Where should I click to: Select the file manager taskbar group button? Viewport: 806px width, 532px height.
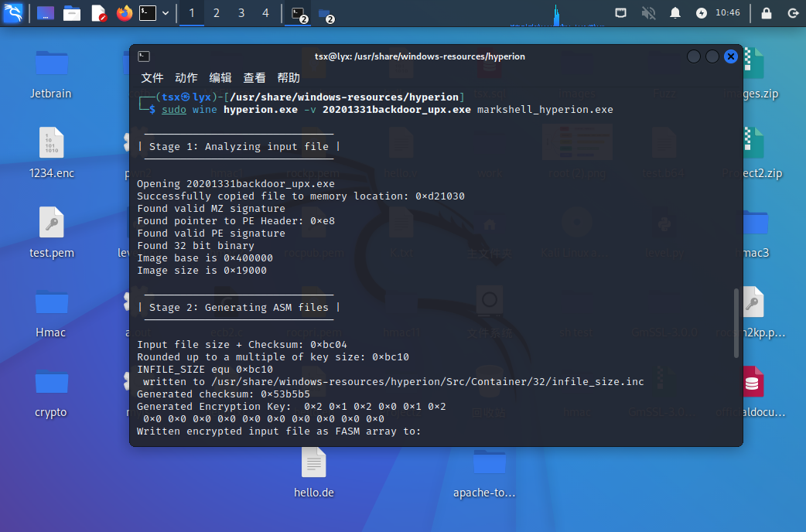[326, 14]
